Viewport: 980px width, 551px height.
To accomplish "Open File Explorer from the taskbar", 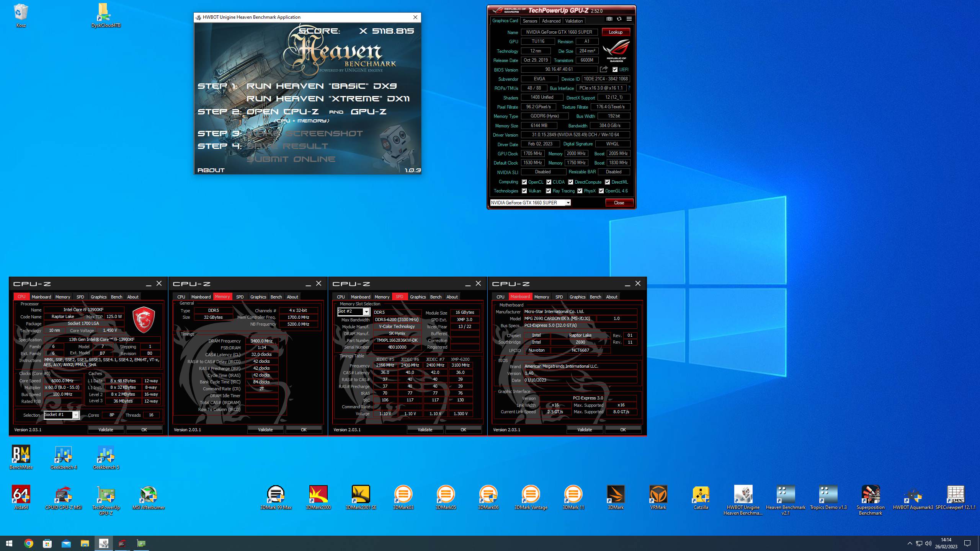I will (85, 543).
